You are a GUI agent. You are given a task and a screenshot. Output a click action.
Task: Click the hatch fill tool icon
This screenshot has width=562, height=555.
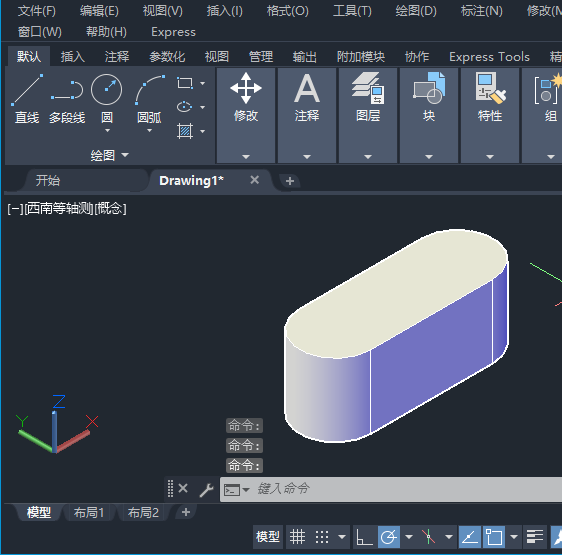[185, 131]
